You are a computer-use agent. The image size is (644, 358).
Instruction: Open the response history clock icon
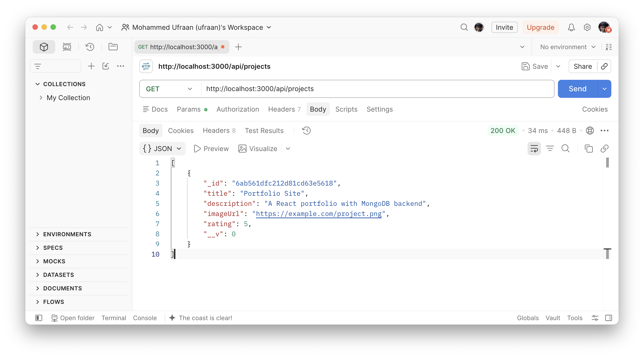pos(306,130)
